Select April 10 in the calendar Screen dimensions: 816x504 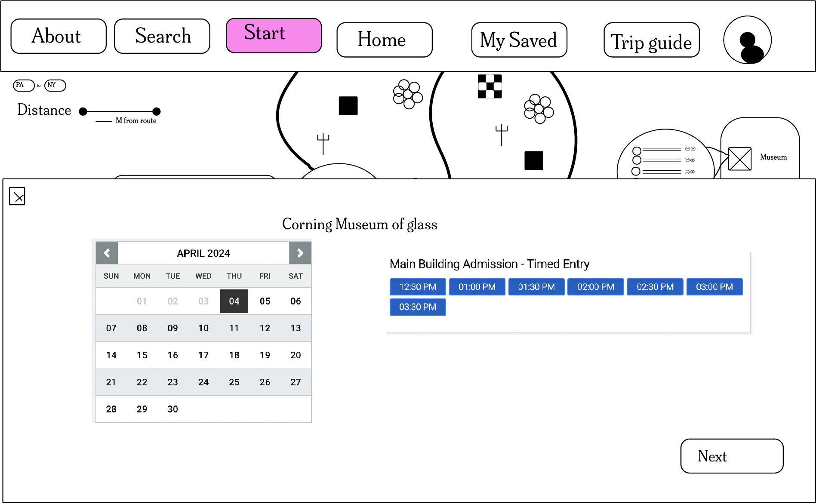[x=203, y=328]
